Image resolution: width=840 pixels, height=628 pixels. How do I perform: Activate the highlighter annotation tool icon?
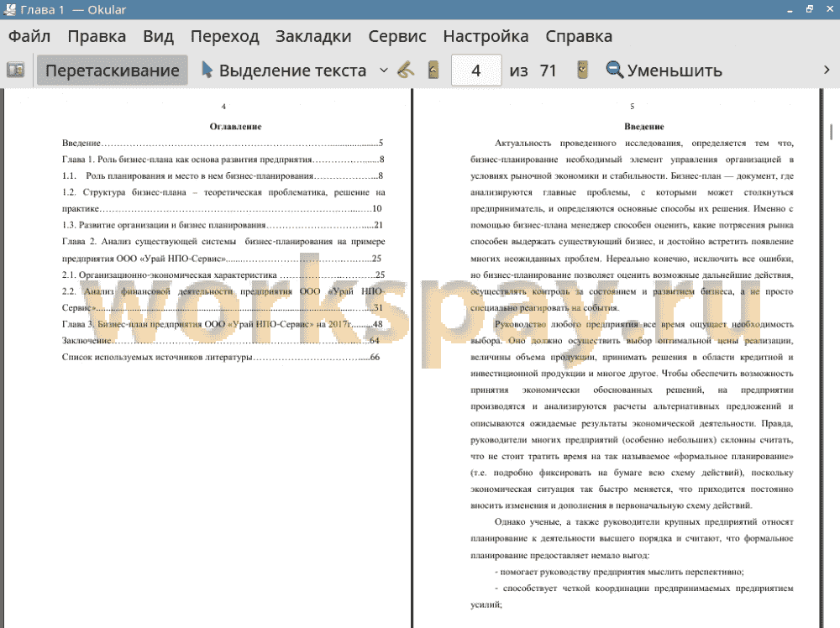pos(406,70)
